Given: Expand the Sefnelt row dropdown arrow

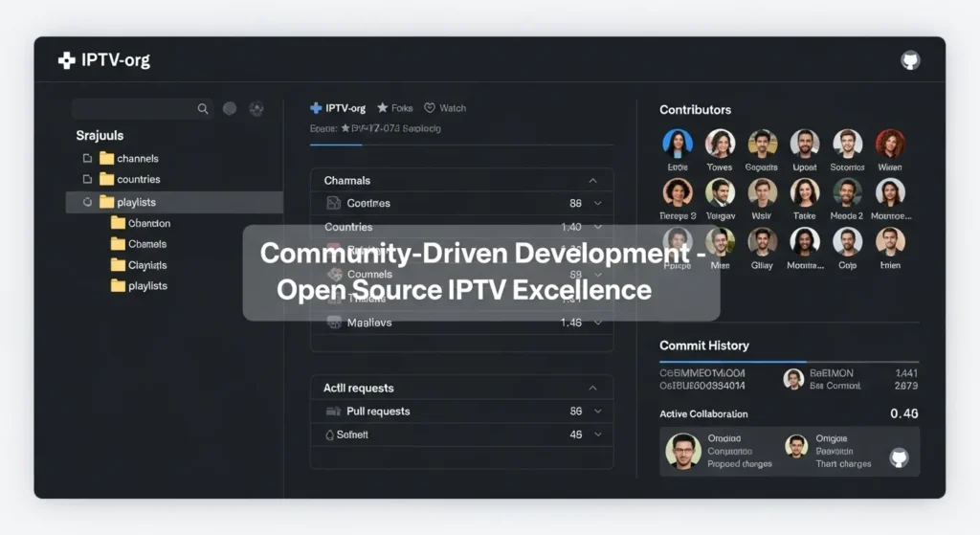Looking at the screenshot, I should (x=597, y=435).
